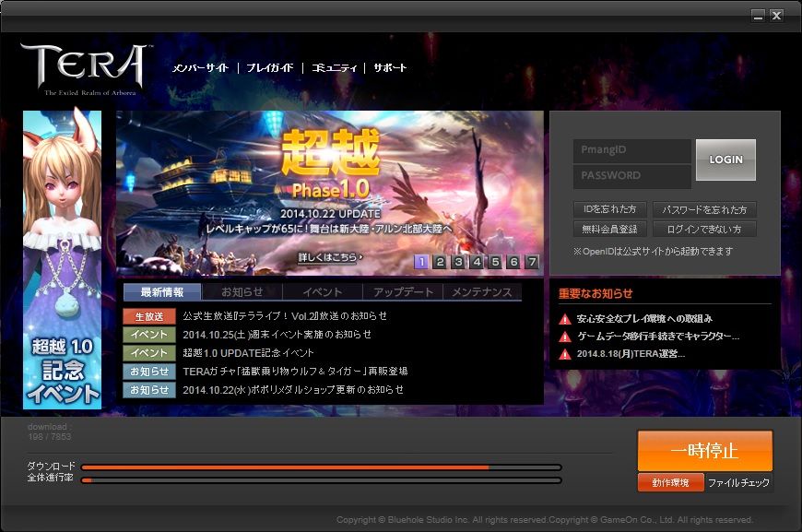Open the 2014.10.25 週末イベント news item
Viewport: 802px width, 532px height.
point(277,335)
